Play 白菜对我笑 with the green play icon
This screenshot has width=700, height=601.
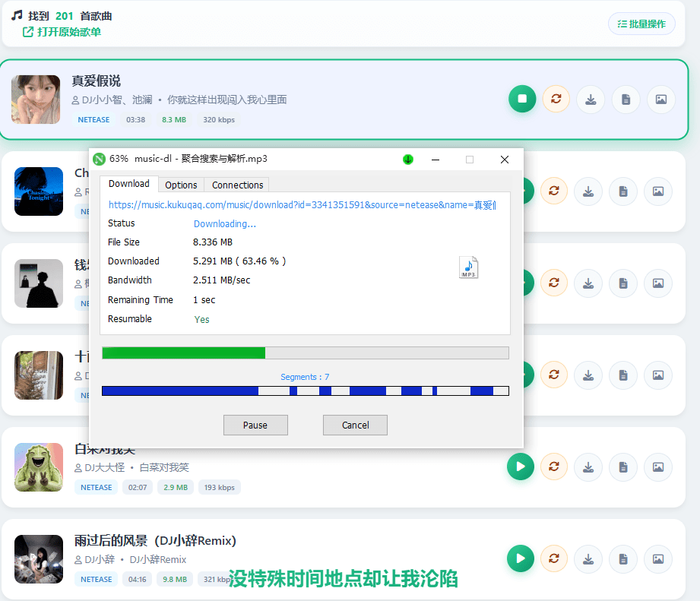[521, 467]
